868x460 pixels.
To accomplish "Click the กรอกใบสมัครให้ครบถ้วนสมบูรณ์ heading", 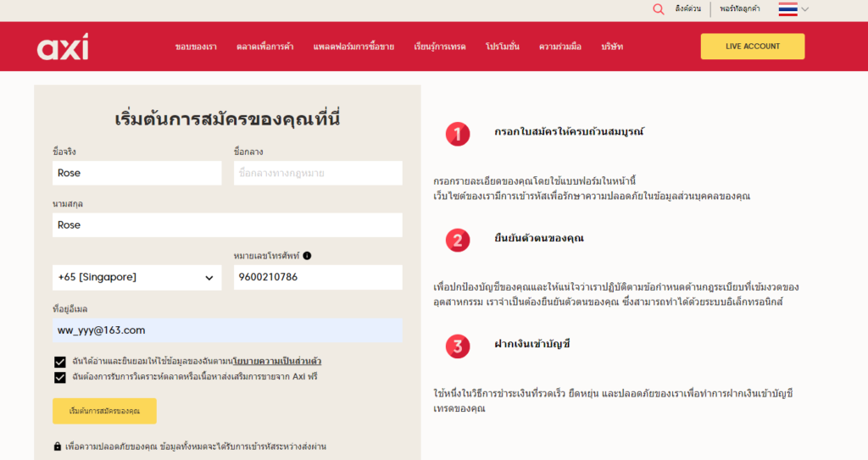I will tap(569, 132).
